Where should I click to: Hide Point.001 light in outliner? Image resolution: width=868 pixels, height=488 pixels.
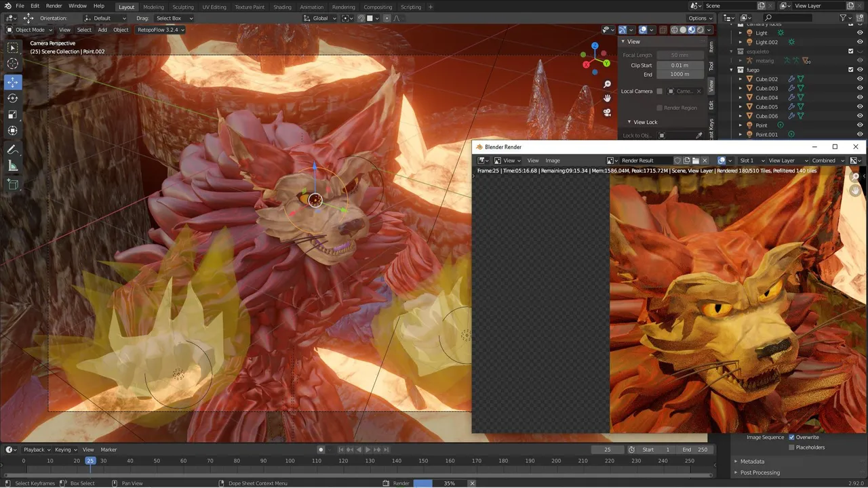point(861,134)
